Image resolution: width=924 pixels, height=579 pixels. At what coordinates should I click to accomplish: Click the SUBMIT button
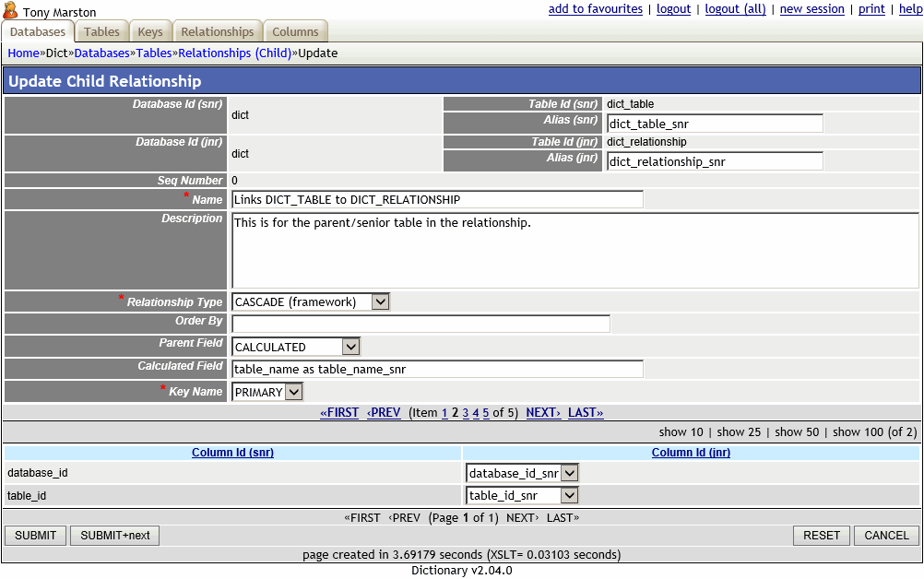pos(35,535)
